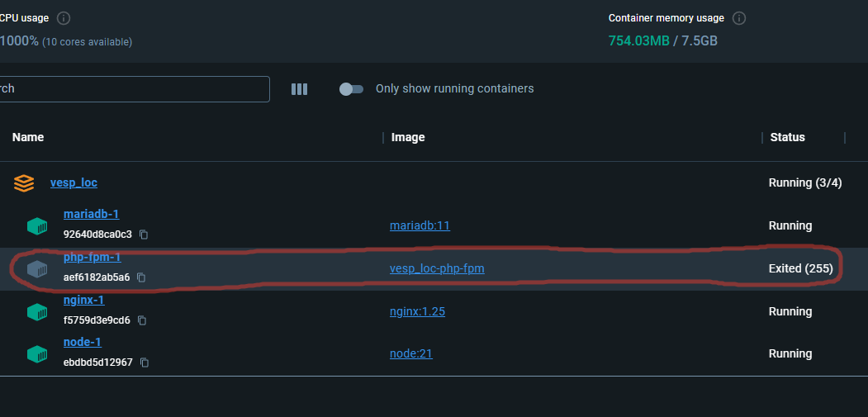Open the vesp_loc stack link
The width and height of the screenshot is (868, 417).
[x=74, y=182]
